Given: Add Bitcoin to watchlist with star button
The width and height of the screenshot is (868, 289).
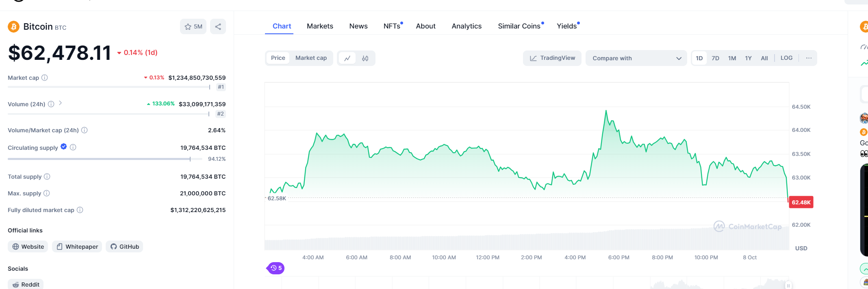Looking at the screenshot, I should coord(193,27).
